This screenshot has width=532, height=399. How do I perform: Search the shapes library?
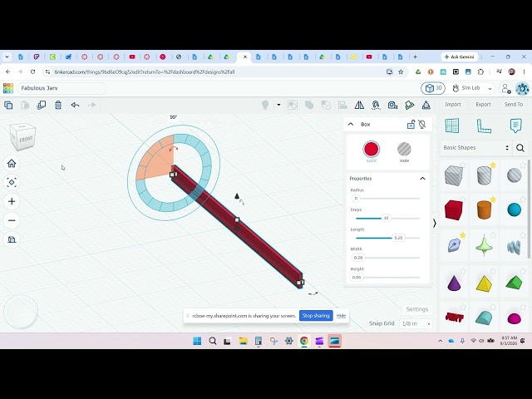pos(520,148)
